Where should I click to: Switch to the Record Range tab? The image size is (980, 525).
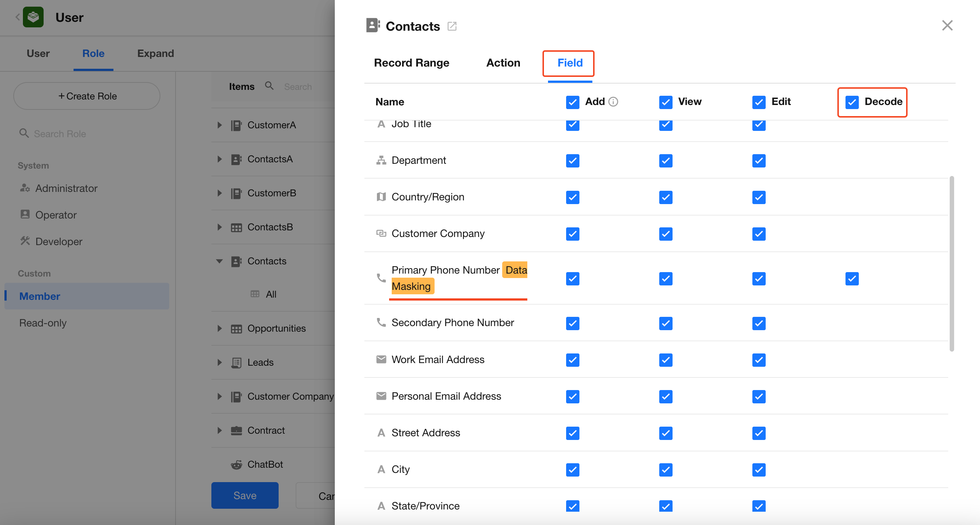pos(411,63)
